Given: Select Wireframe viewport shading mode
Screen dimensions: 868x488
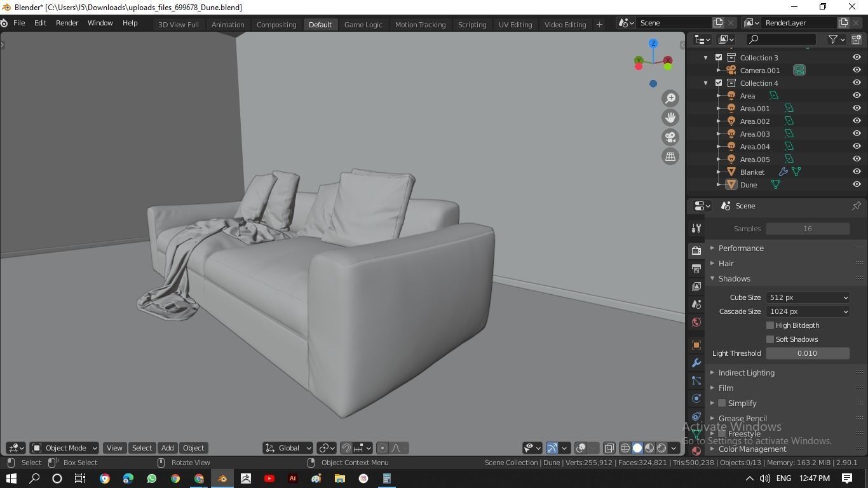Looking at the screenshot, I should 625,448.
